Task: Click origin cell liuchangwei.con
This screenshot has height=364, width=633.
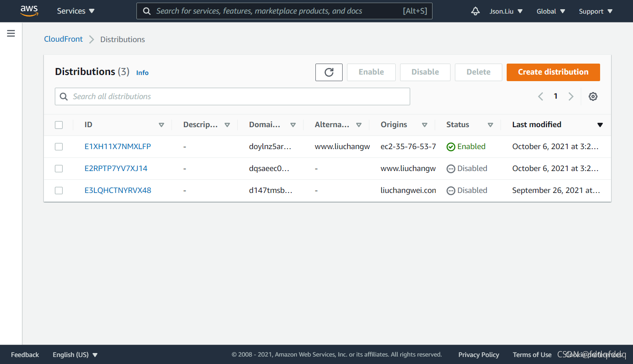Action: click(408, 191)
